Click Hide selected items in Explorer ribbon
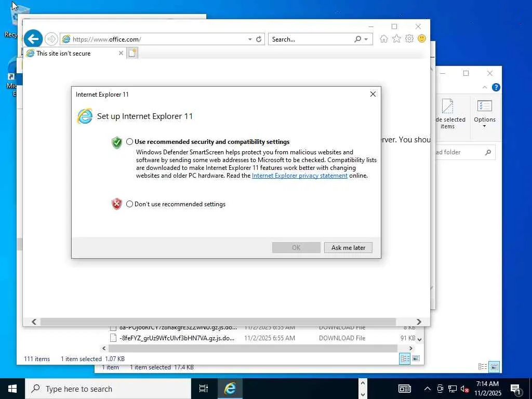532x399 pixels. click(450, 114)
